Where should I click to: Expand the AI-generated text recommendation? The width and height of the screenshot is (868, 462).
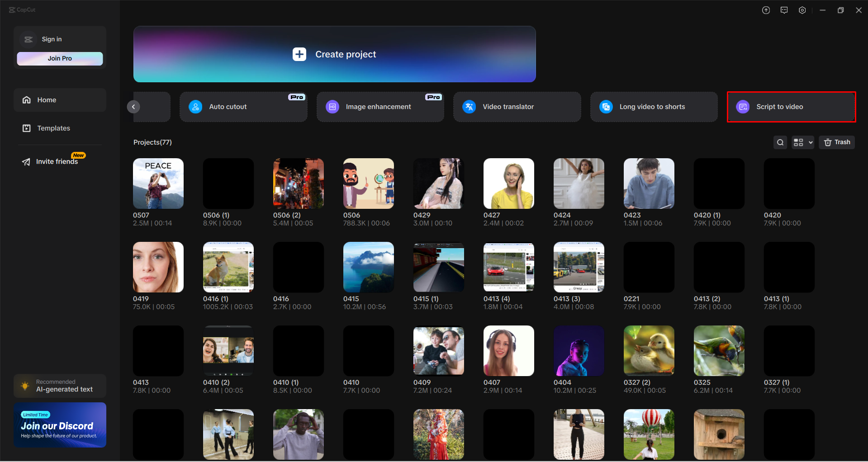point(60,386)
